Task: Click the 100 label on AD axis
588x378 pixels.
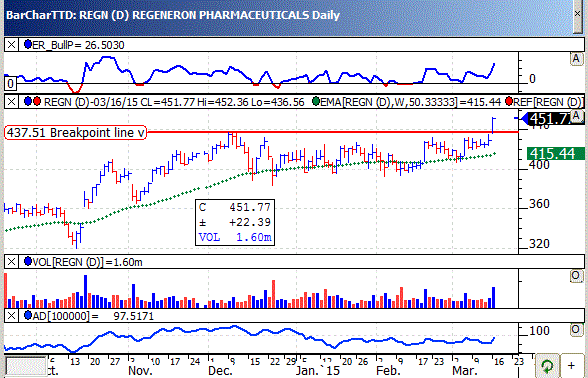Action: (539, 330)
